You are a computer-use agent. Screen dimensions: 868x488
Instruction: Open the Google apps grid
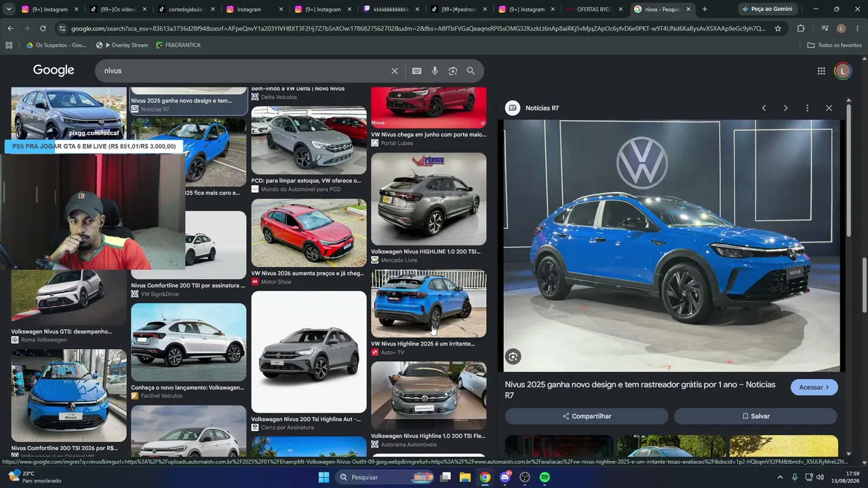pyautogui.click(x=821, y=71)
